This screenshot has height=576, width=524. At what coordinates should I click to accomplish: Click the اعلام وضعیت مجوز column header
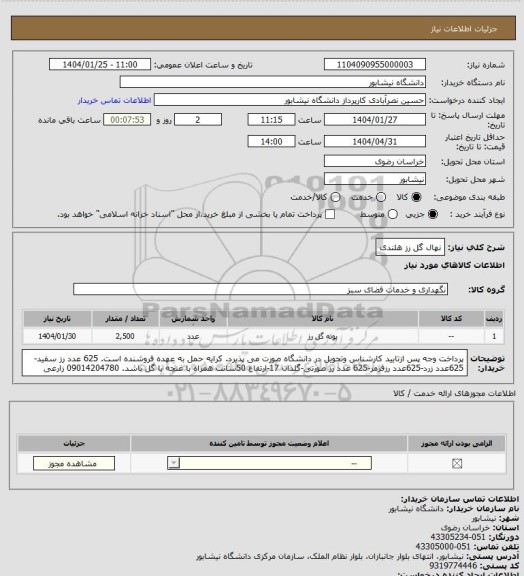269,443
